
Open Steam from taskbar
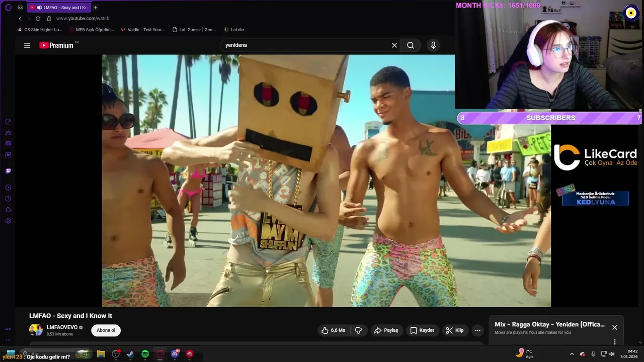click(130, 354)
